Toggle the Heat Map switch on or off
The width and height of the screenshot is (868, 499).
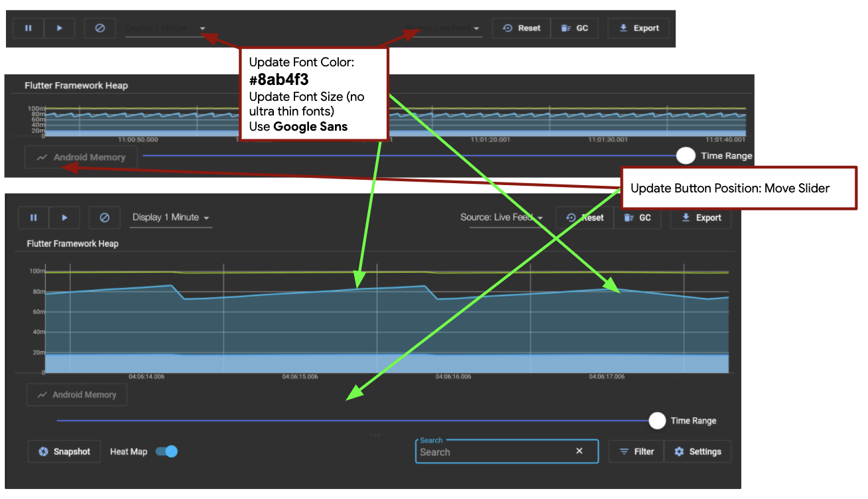pos(166,451)
